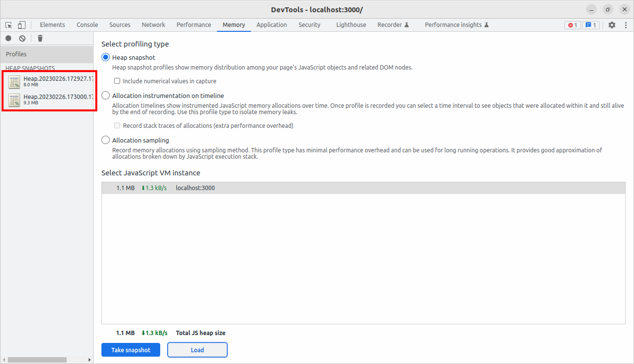Toggle Record stack traces of allocations checkbox
Screen dimensions: 634x364
tap(117, 126)
